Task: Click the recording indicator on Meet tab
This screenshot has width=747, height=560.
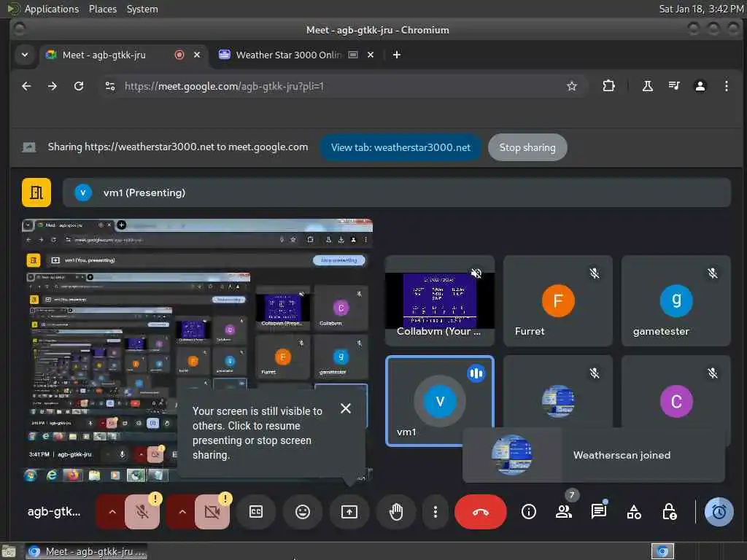Action: point(179,55)
